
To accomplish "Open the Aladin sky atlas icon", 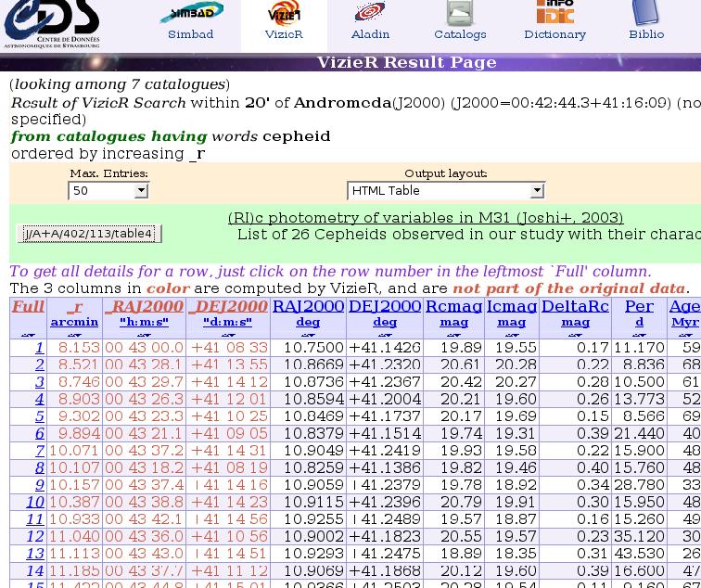I will coord(370,13).
